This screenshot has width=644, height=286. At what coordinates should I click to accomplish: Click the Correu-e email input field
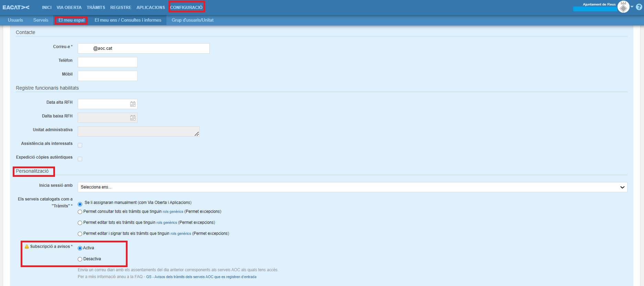143,48
